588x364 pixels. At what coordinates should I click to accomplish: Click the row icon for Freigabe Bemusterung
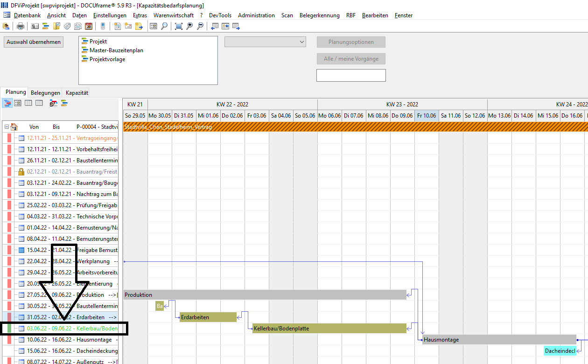(21, 250)
